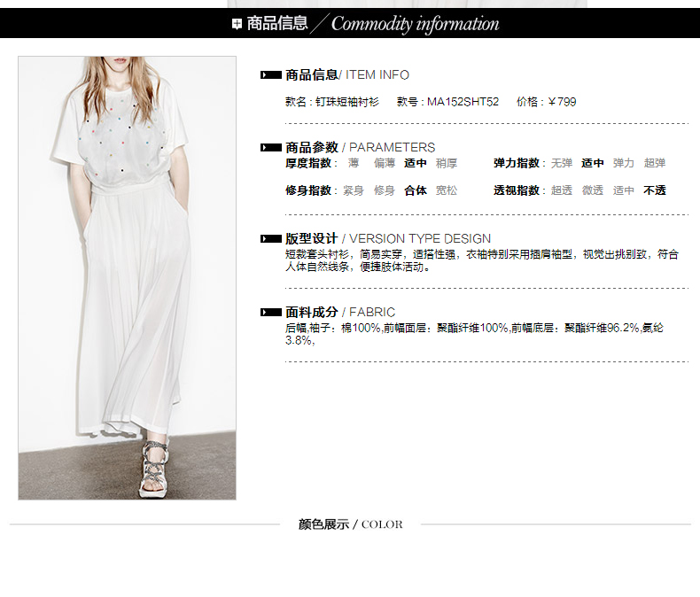Click the 颜色展示 / COLOR section title

[x=351, y=524]
